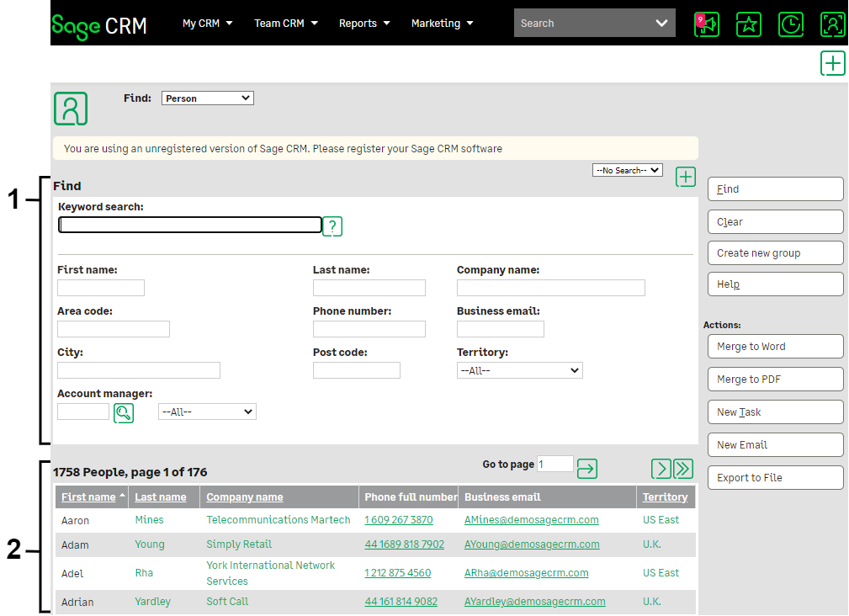The width and height of the screenshot is (849, 616).
Task: Sort list by Last name column
Action: pyautogui.click(x=161, y=497)
